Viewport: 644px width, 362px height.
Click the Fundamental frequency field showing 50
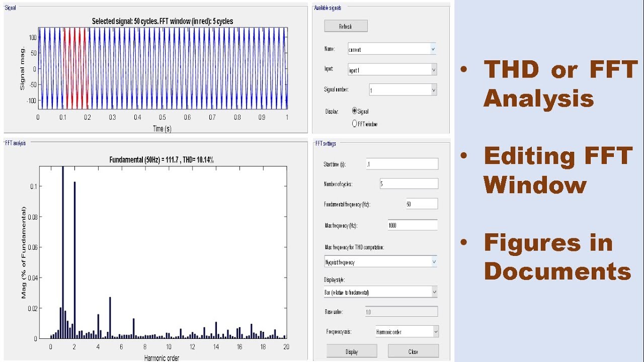click(x=422, y=204)
